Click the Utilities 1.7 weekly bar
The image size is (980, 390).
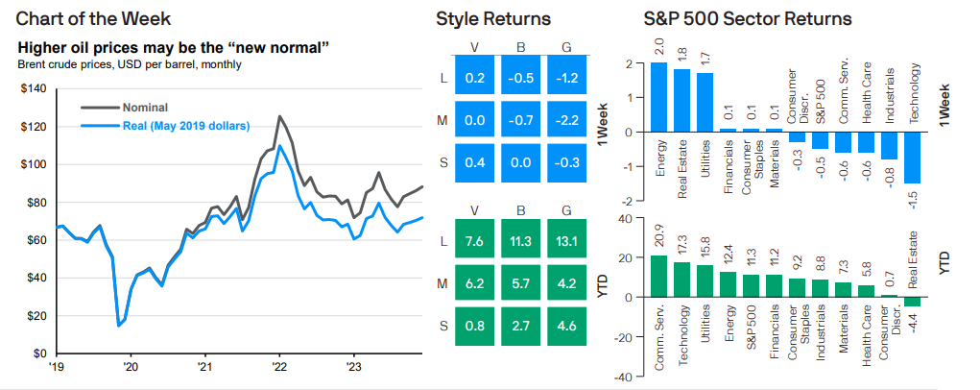pos(705,102)
